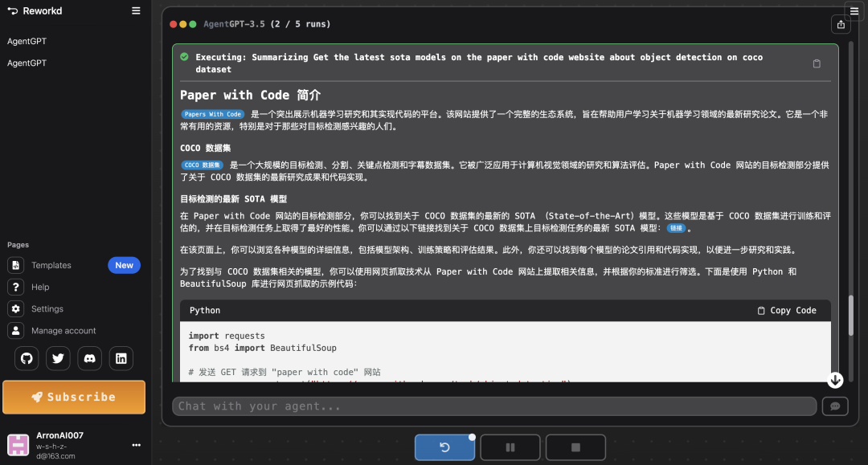Click the New badge beside Templates
This screenshot has width=868, height=465.
pos(124,265)
